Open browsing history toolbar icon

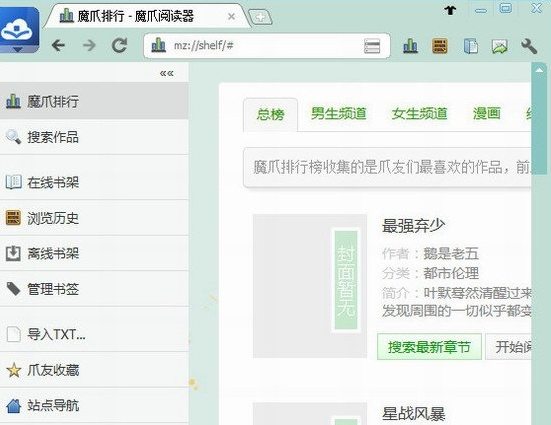[x=440, y=46]
